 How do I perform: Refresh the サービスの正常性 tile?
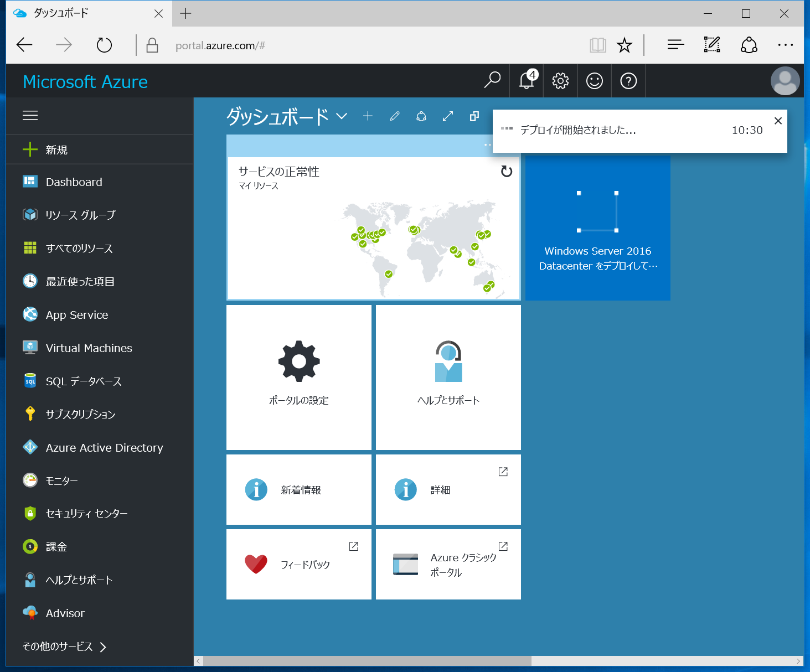pos(507,172)
